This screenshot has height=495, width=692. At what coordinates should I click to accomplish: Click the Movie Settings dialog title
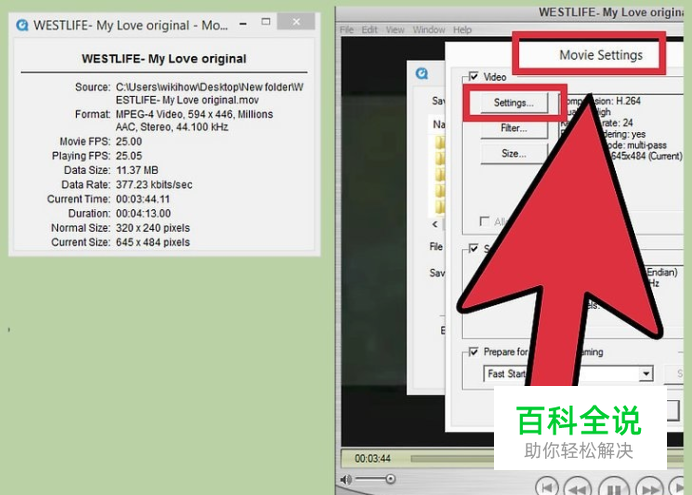601,55
